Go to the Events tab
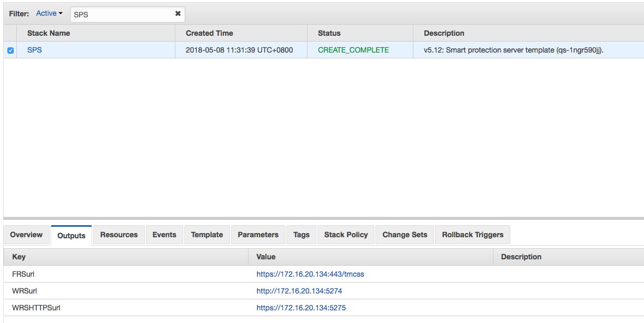The height and width of the screenshot is (323, 644). [164, 235]
